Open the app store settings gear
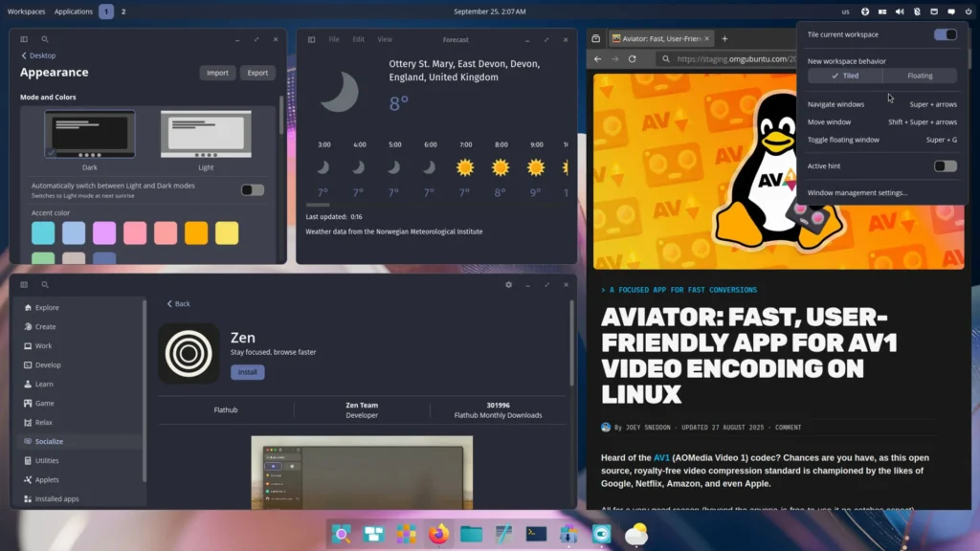980x551 pixels. [x=508, y=285]
